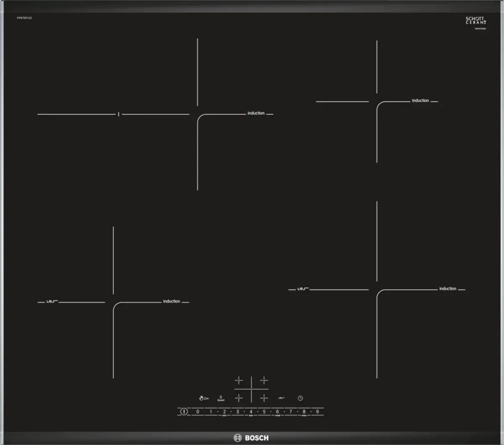Set power level slider to 0
The image size is (504, 445).
click(x=198, y=412)
